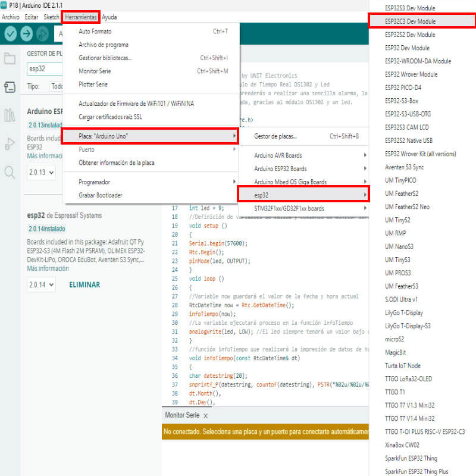Open the Ayuda menu

pyautogui.click(x=109, y=17)
